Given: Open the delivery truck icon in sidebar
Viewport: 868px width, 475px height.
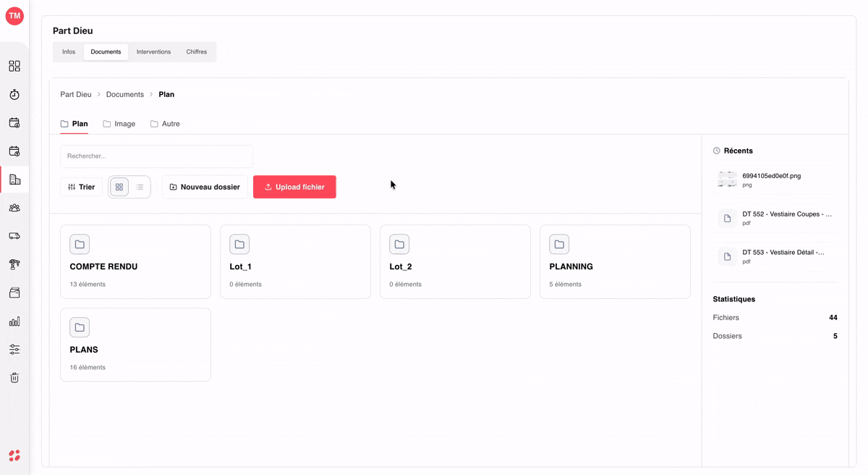Looking at the screenshot, I should point(14,236).
